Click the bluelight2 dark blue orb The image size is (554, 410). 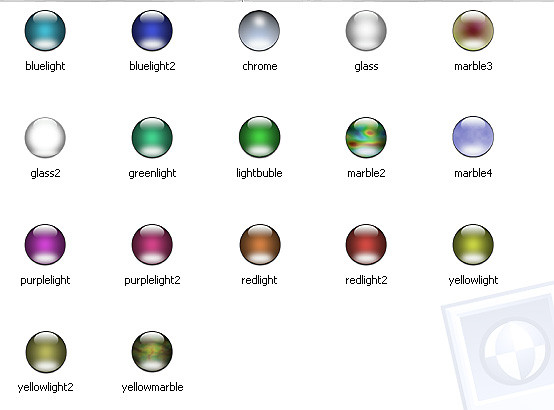pyautogui.click(x=152, y=30)
